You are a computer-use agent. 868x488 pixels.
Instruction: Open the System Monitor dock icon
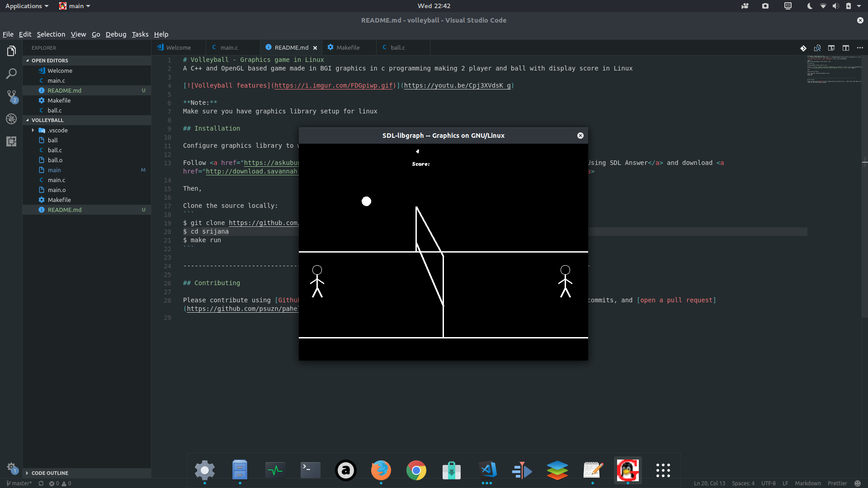pos(275,470)
